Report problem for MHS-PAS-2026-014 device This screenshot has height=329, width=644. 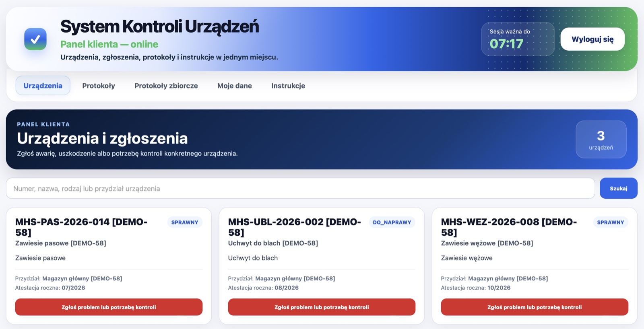pos(109,307)
